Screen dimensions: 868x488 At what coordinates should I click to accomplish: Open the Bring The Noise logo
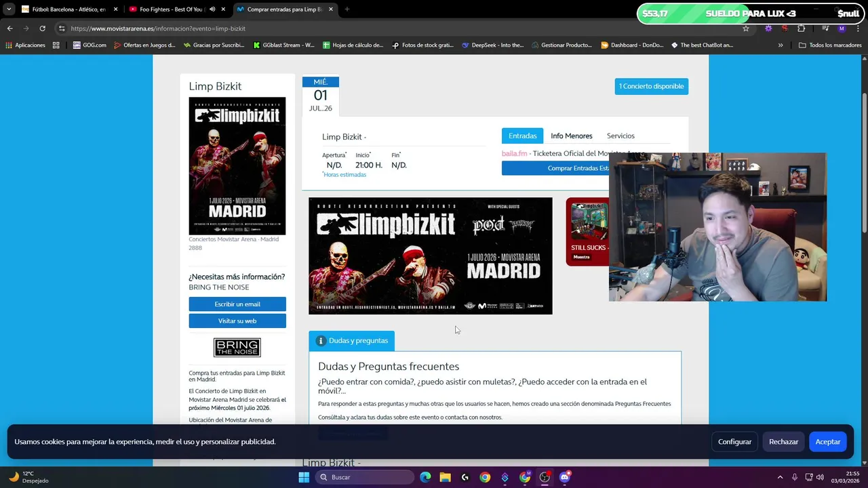[237, 348]
